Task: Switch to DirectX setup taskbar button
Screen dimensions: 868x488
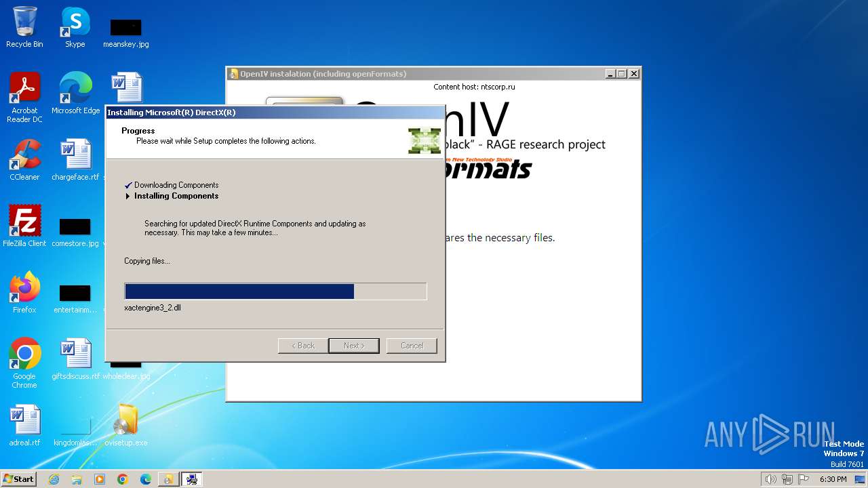Action: point(192,479)
